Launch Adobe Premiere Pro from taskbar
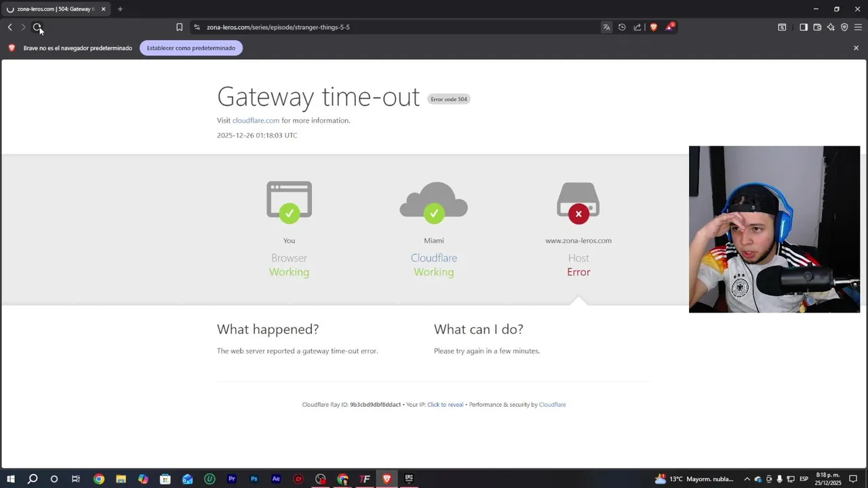This screenshot has height=488, width=868. (232, 479)
